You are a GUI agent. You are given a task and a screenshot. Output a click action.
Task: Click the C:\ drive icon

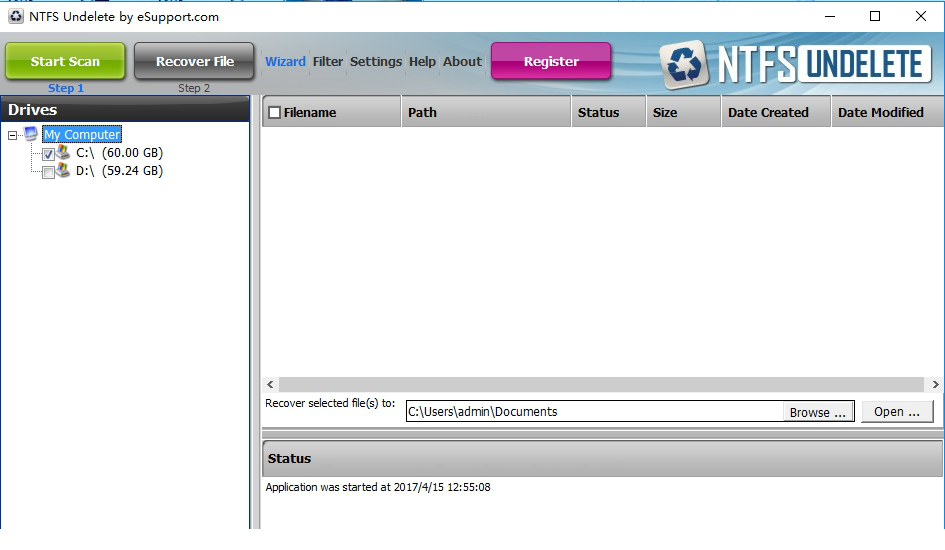63,152
